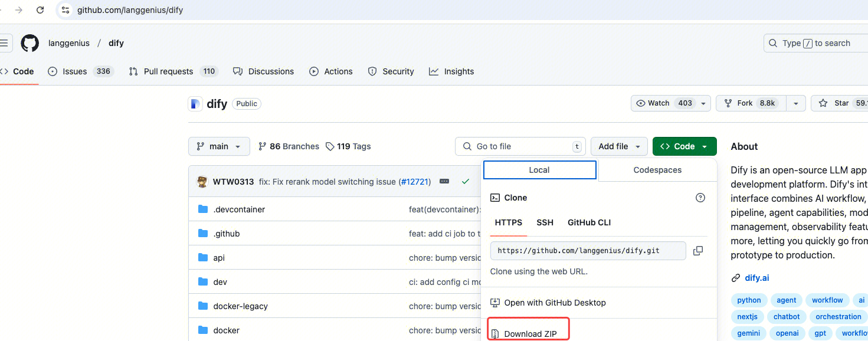
Task: Open the docker-legacy folder
Action: [x=241, y=306]
